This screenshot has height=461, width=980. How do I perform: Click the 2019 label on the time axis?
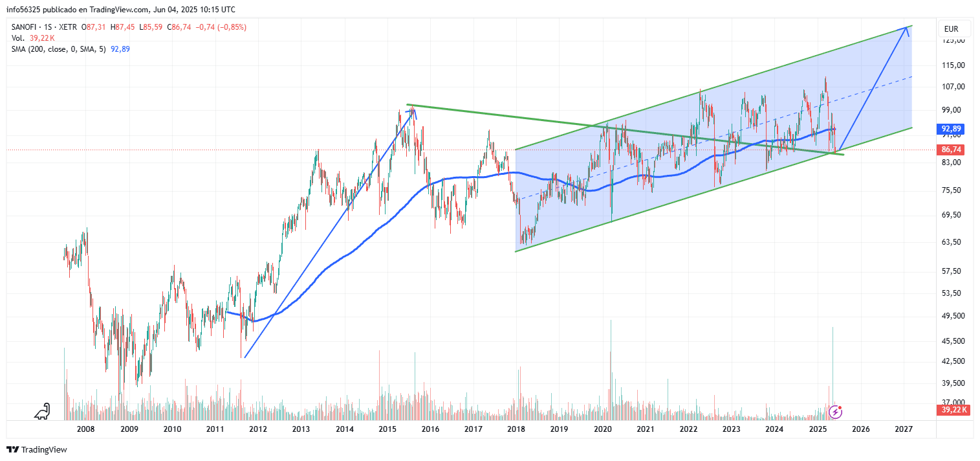[559, 429]
